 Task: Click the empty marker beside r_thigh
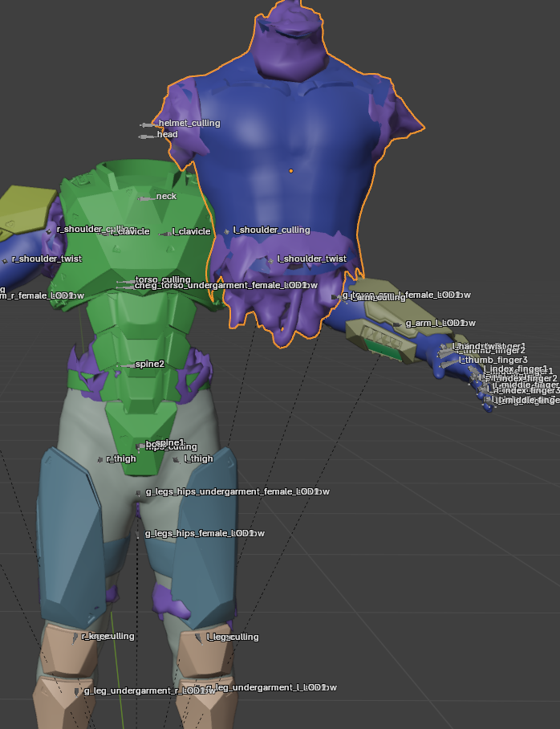100,460
